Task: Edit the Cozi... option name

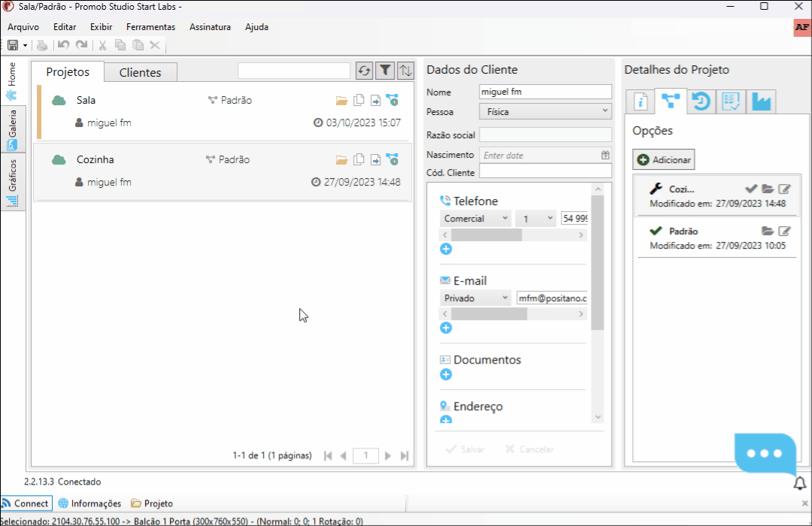Action: point(784,189)
